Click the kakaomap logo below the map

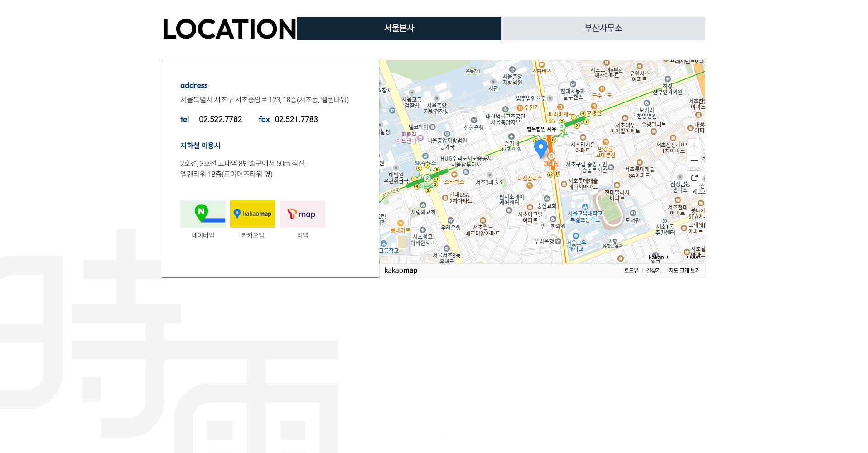point(400,270)
